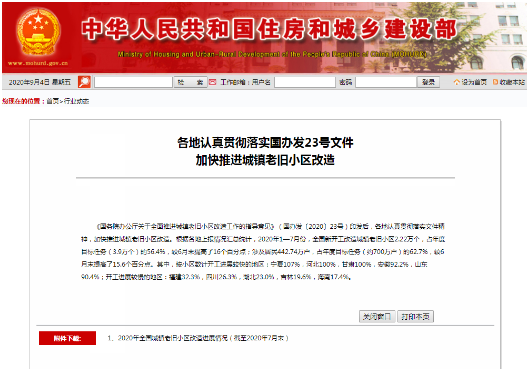Click the national emblem logo
The width and height of the screenshot is (527, 369).
(38, 32)
